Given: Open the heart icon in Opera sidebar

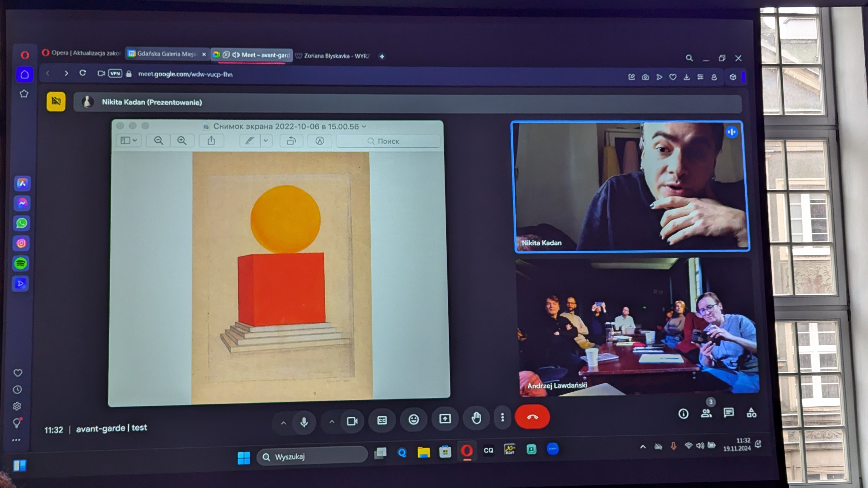Looking at the screenshot, I should coord(18,373).
